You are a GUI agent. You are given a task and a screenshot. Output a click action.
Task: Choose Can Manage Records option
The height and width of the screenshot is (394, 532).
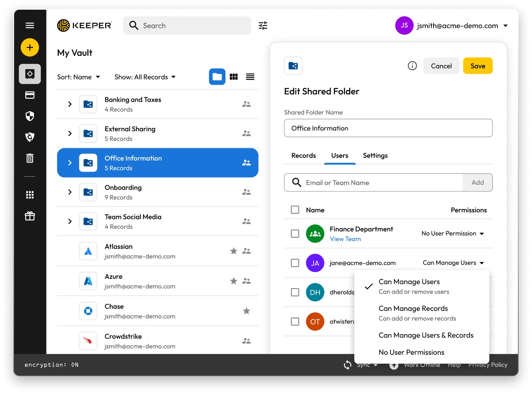point(422,313)
